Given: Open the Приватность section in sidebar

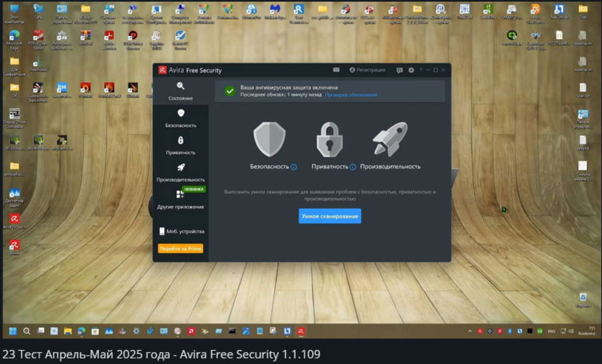Looking at the screenshot, I should tap(181, 146).
